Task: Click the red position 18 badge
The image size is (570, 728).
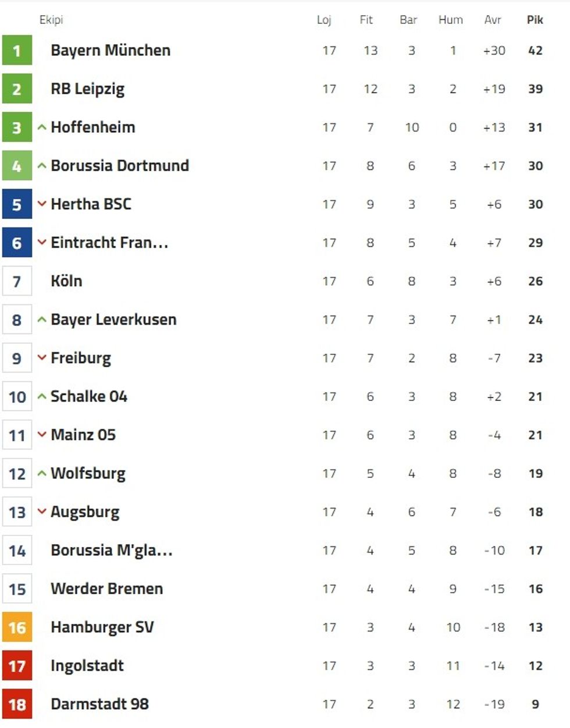Action: click(x=17, y=704)
